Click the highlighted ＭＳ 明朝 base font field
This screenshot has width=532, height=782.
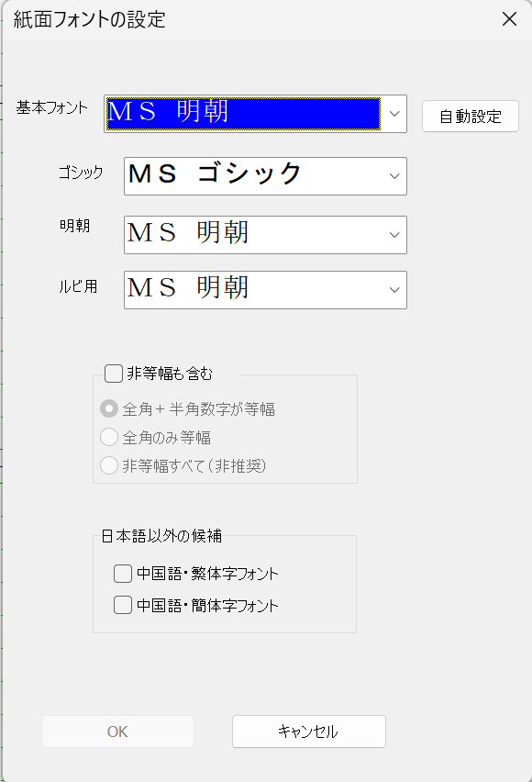tap(243, 114)
